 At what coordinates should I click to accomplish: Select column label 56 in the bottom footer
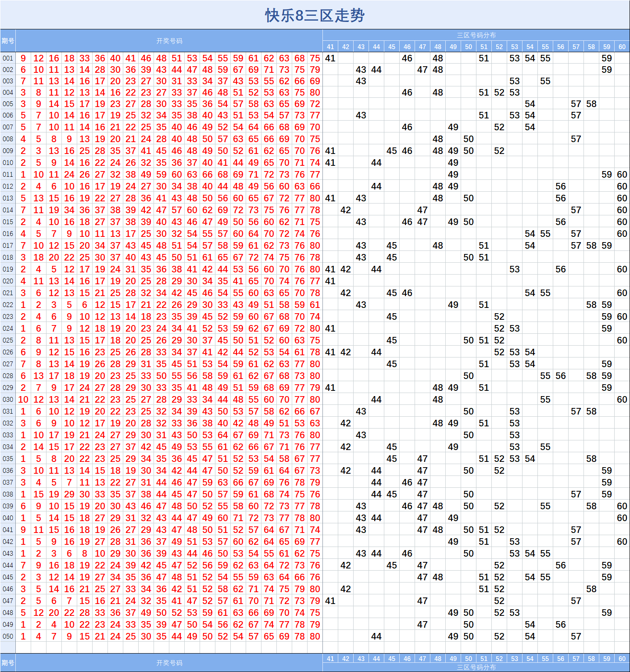coord(561,658)
